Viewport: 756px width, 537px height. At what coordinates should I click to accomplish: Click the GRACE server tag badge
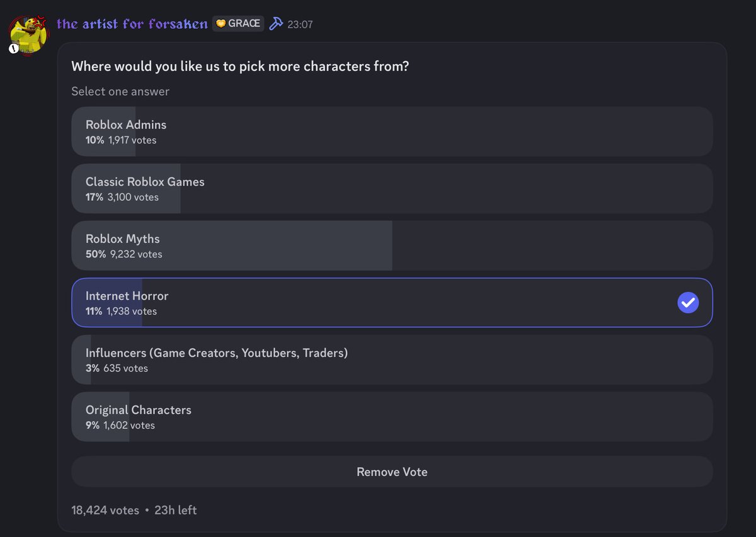pyautogui.click(x=238, y=24)
